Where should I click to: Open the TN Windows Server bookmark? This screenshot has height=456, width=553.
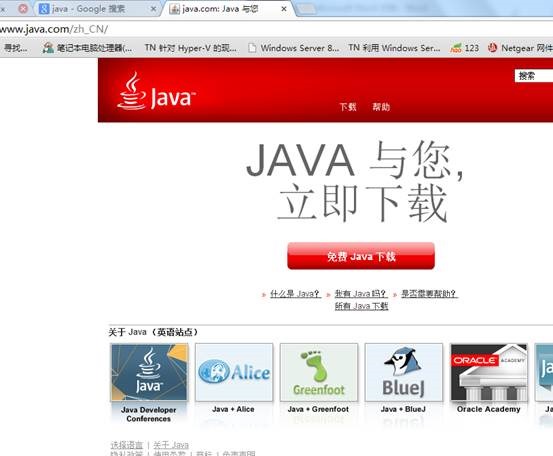[x=394, y=48]
